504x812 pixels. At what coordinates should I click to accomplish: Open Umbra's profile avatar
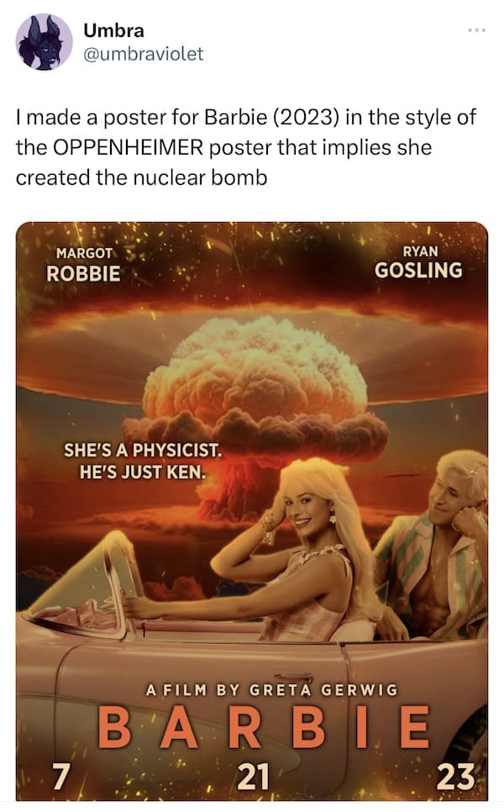pyautogui.click(x=44, y=42)
